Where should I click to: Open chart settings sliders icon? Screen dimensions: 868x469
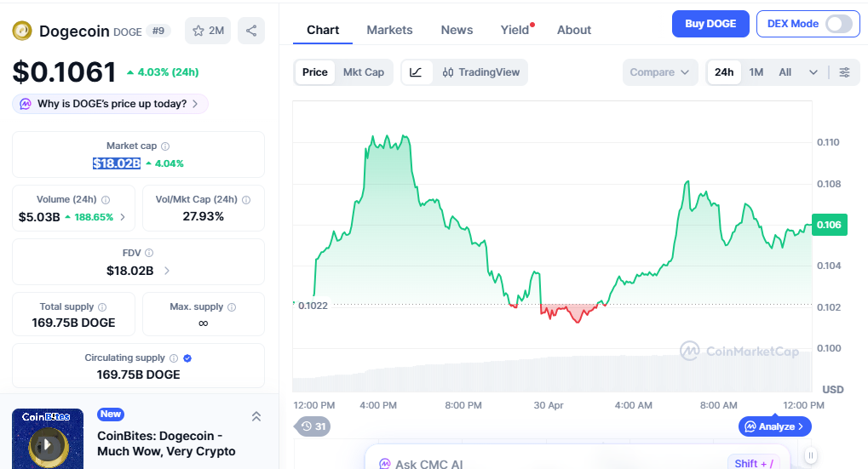(x=844, y=72)
